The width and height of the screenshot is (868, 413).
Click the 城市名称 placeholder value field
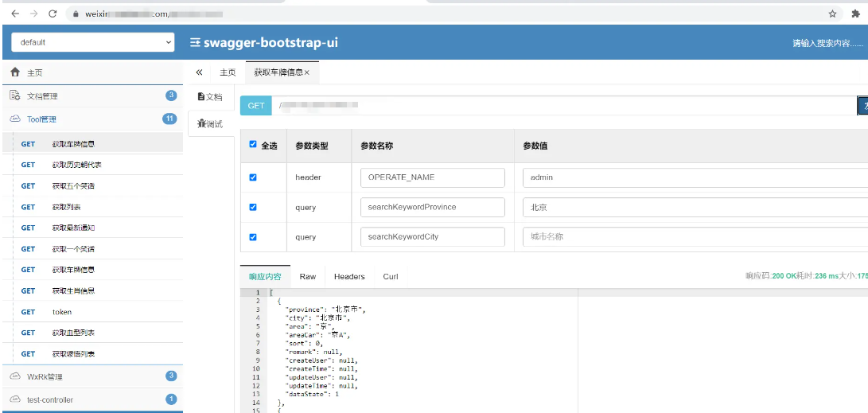(695, 237)
